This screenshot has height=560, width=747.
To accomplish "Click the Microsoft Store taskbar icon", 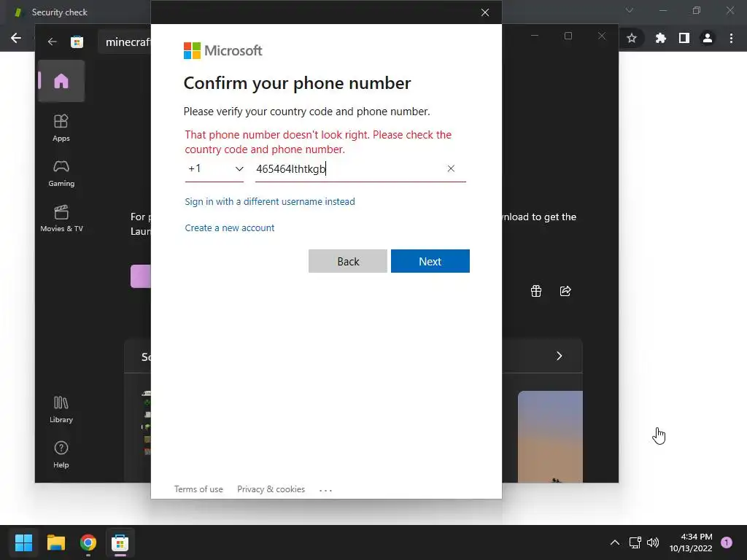I will [x=120, y=542].
